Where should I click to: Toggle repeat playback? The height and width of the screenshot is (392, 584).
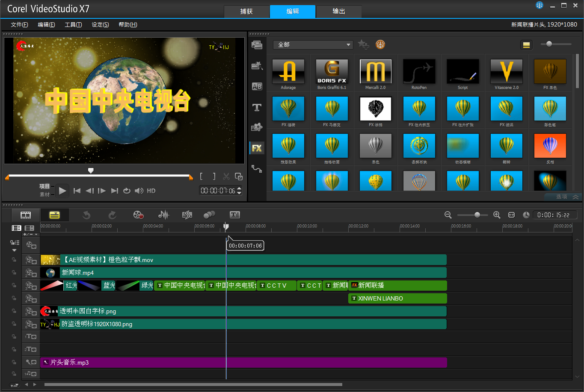click(127, 191)
